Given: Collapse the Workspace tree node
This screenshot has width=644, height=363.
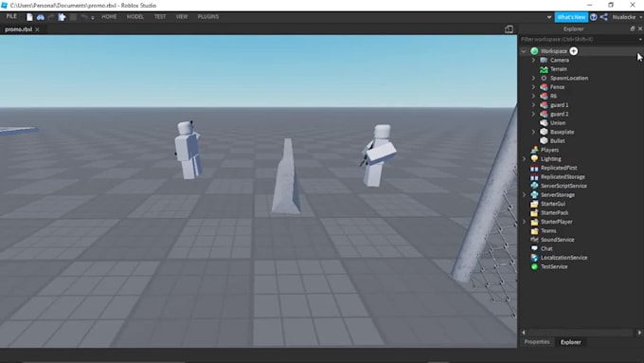Looking at the screenshot, I should pos(524,51).
